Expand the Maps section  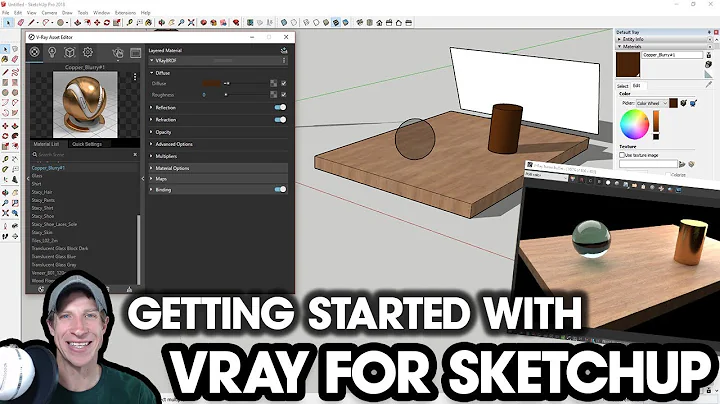(x=152, y=179)
